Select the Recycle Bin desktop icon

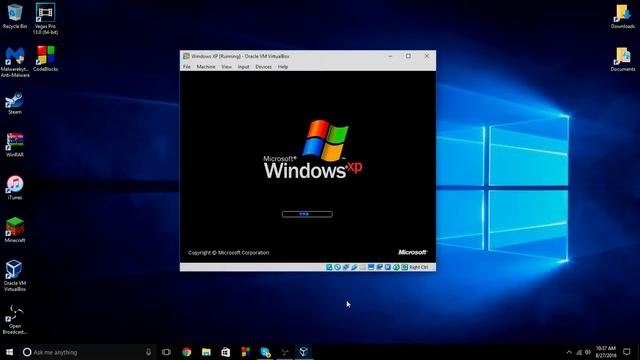click(x=15, y=16)
